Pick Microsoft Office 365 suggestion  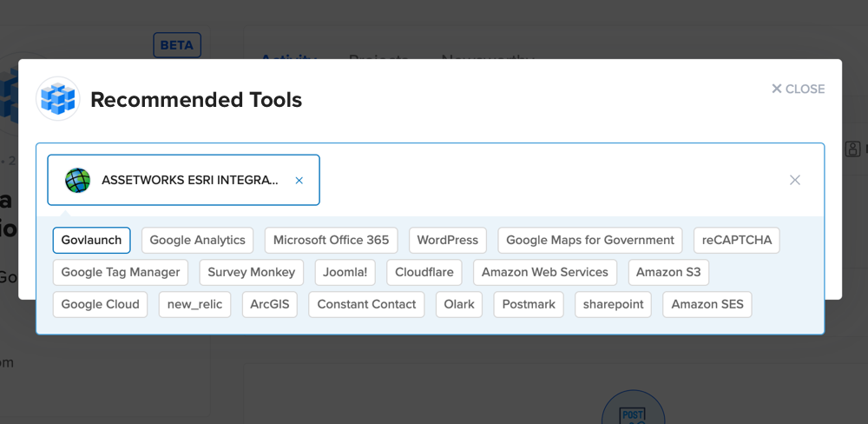[x=331, y=240]
